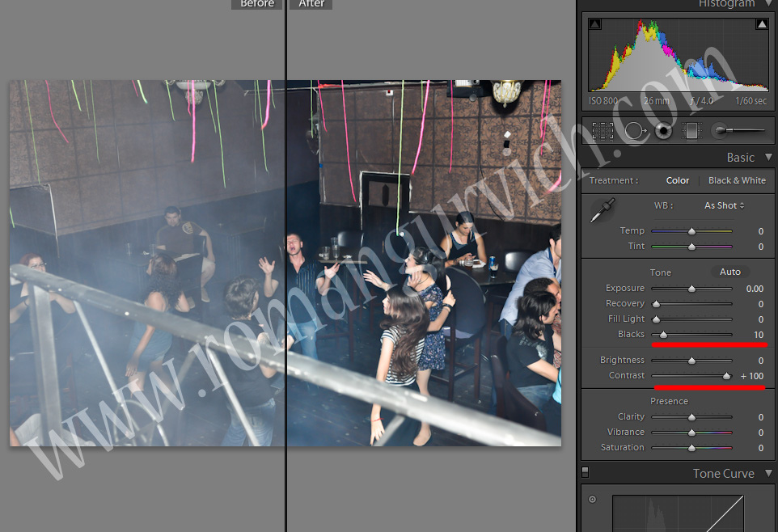778x532 pixels.
Task: Select the Spot Removal tool
Action: (x=635, y=130)
